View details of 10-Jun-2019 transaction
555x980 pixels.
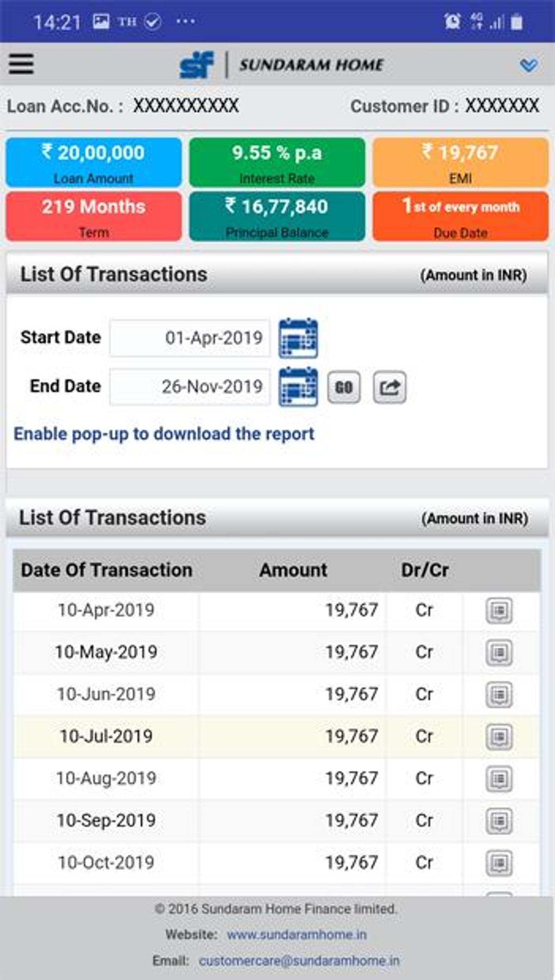(499, 694)
